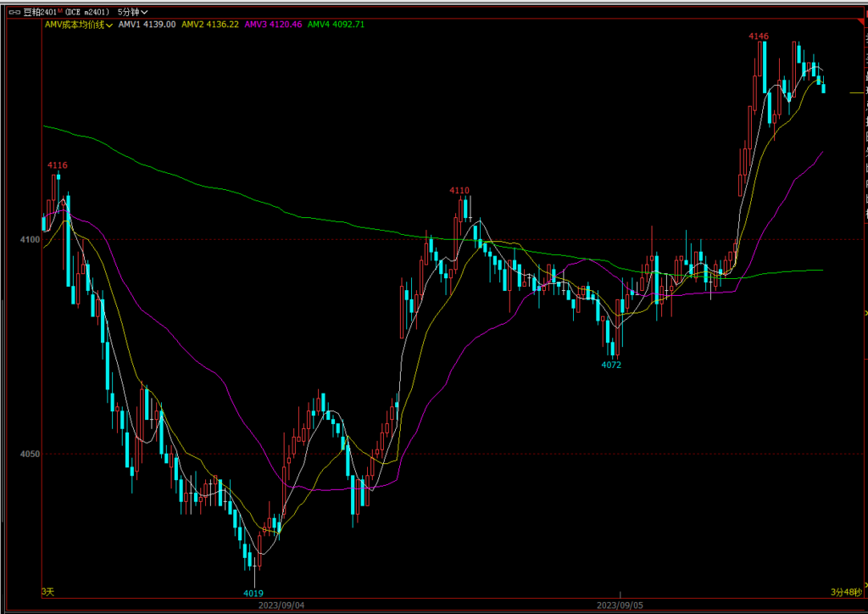Select the white AMV1 4139.00 legend value
Image resolution: width=868 pixels, height=614 pixels.
click(x=147, y=25)
